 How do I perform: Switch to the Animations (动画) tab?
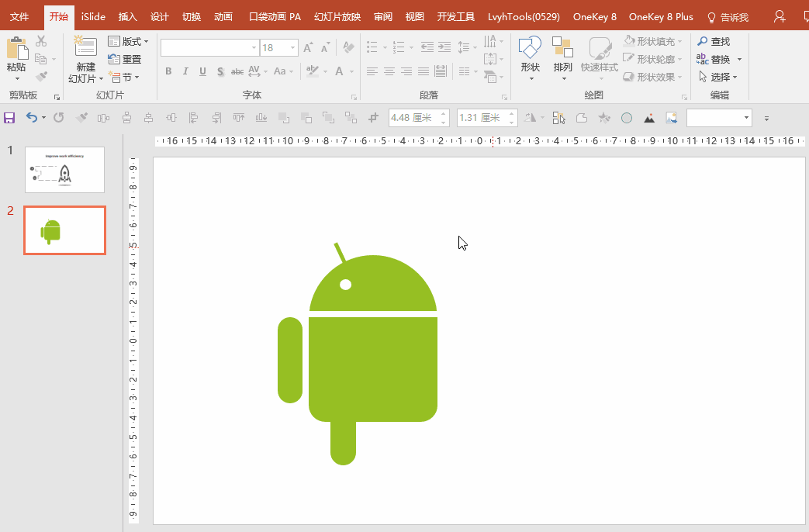click(223, 17)
